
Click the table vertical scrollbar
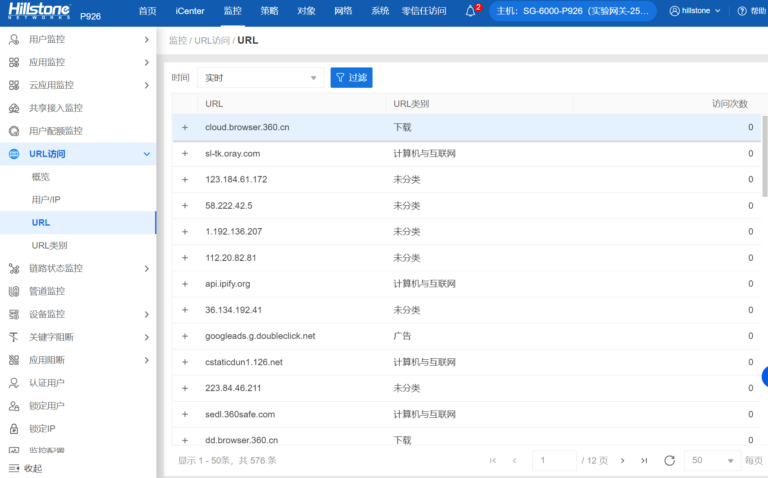(765, 156)
